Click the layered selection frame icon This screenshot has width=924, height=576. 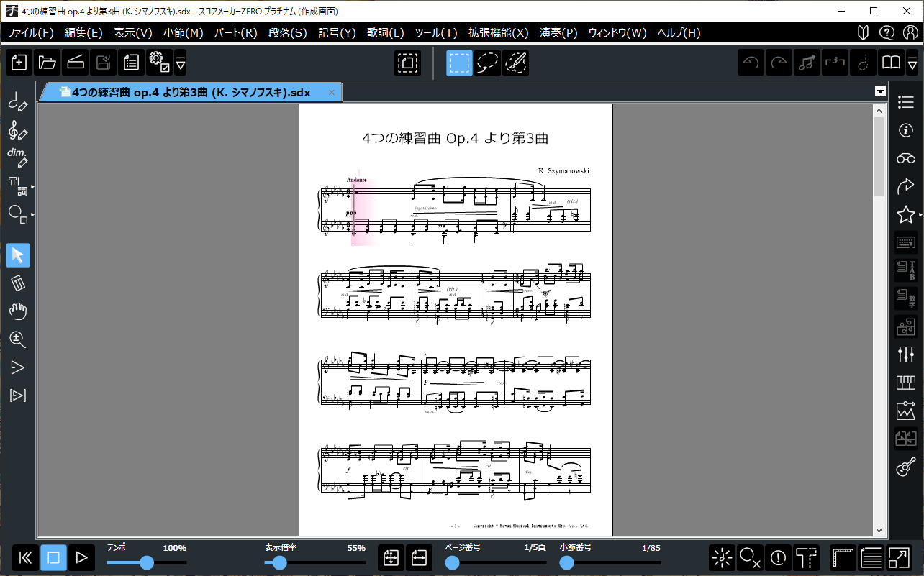[408, 63]
